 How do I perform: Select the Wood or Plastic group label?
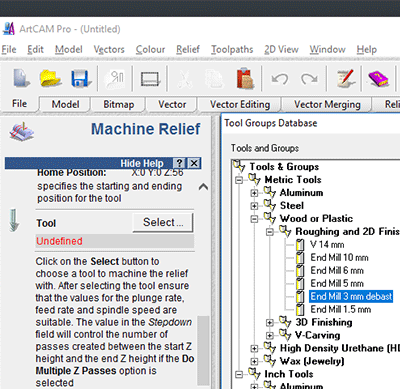click(316, 219)
